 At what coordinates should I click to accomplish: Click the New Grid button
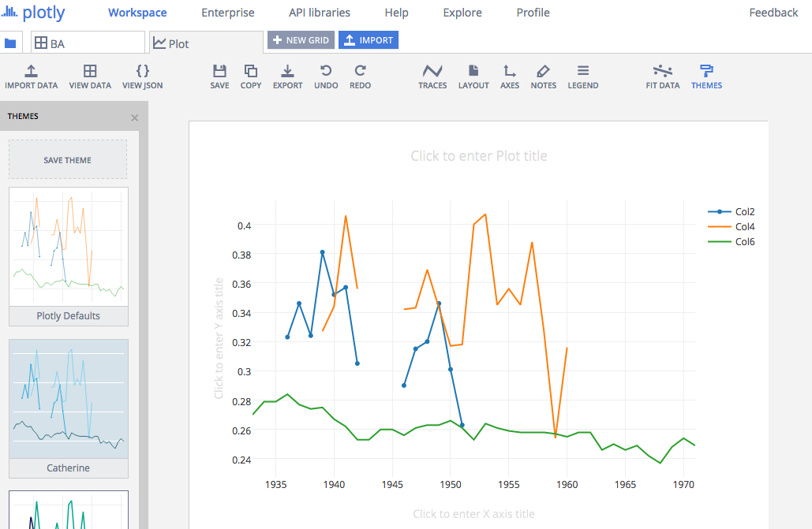[x=301, y=40]
